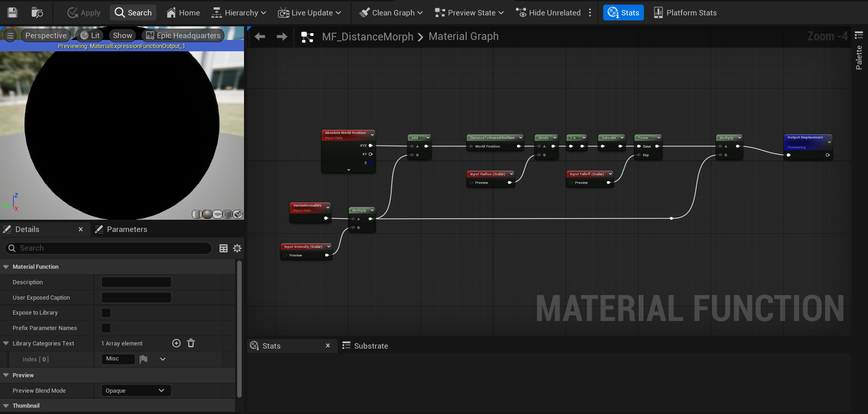Click MF_DistanceMorph in the breadcrumb
The height and width of the screenshot is (414, 868).
click(x=368, y=36)
